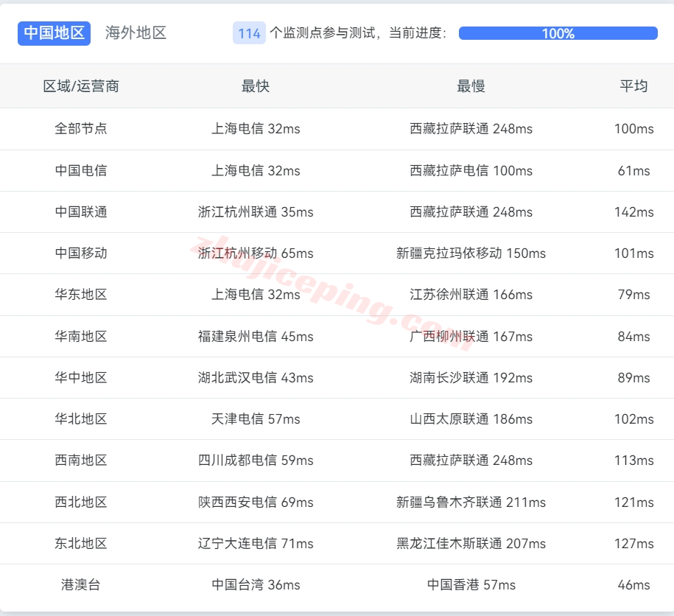This screenshot has width=674, height=616.
Task: Click the 46ms average value
Action: pyautogui.click(x=633, y=584)
